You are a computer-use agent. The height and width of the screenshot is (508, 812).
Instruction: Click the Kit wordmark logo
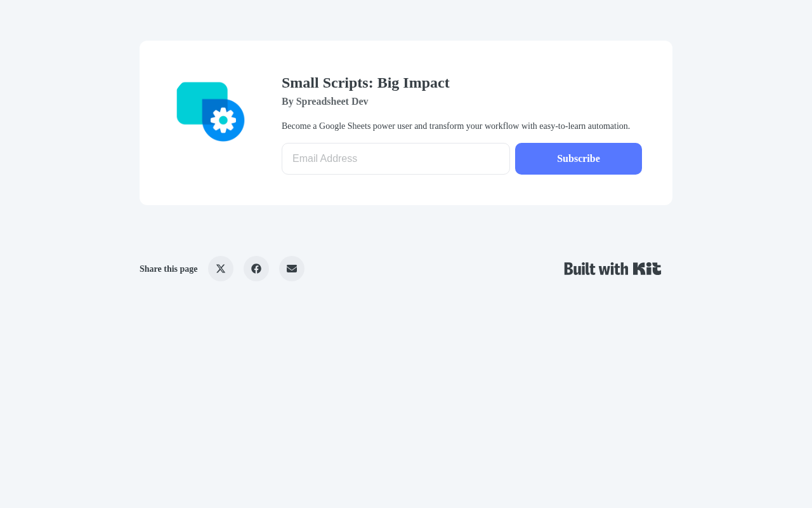pyautogui.click(x=647, y=269)
